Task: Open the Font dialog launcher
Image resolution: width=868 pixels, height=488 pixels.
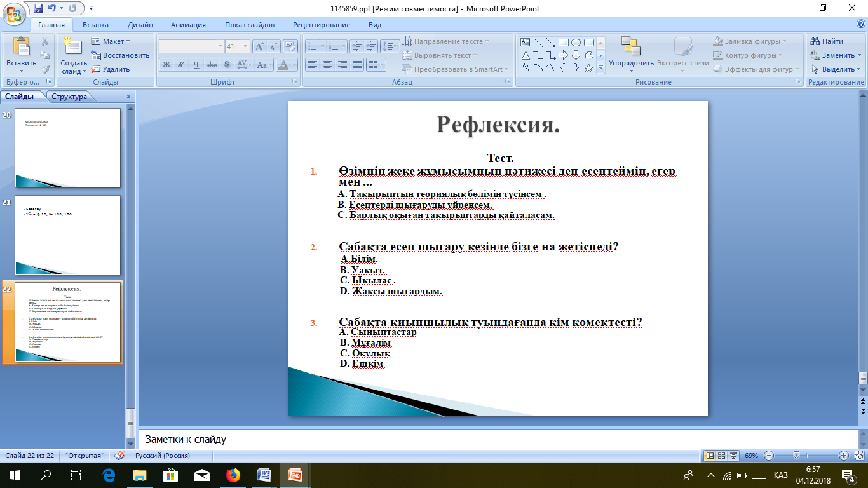Action: 295,82
